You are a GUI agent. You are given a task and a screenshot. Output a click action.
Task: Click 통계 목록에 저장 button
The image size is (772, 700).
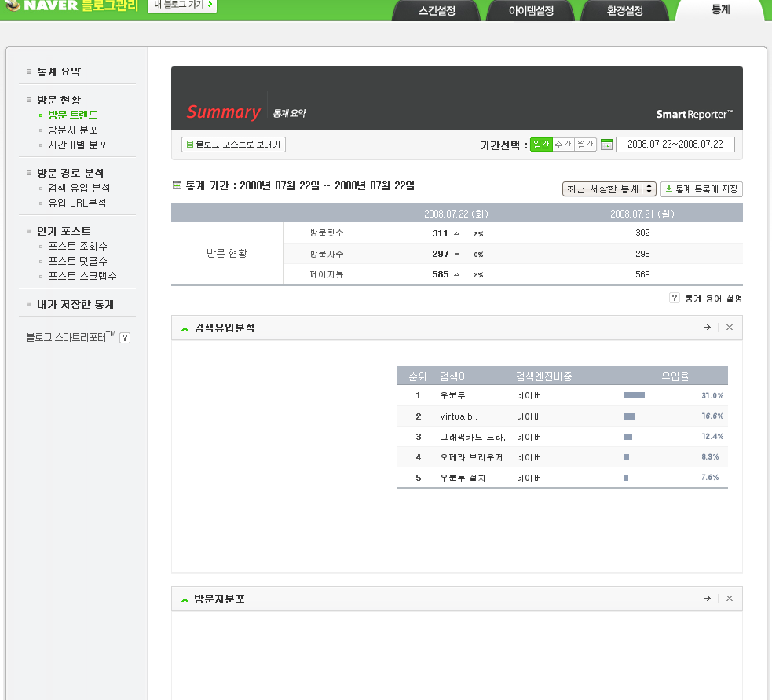click(x=701, y=189)
